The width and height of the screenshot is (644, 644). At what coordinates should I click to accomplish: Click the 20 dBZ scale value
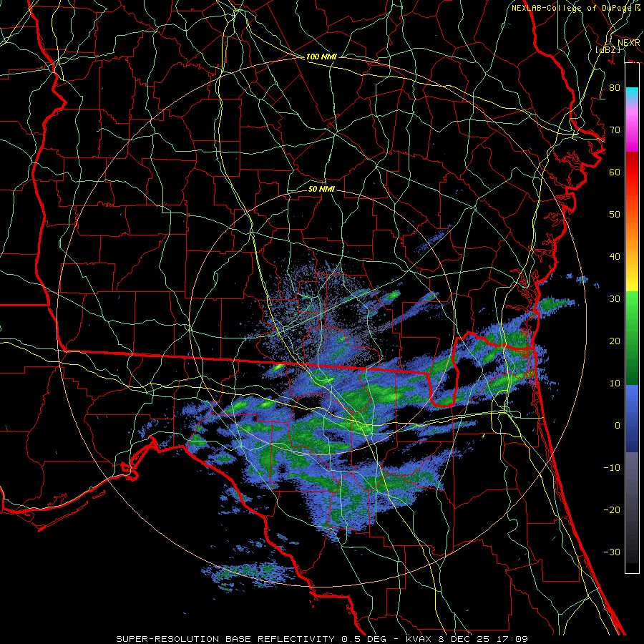(x=615, y=341)
